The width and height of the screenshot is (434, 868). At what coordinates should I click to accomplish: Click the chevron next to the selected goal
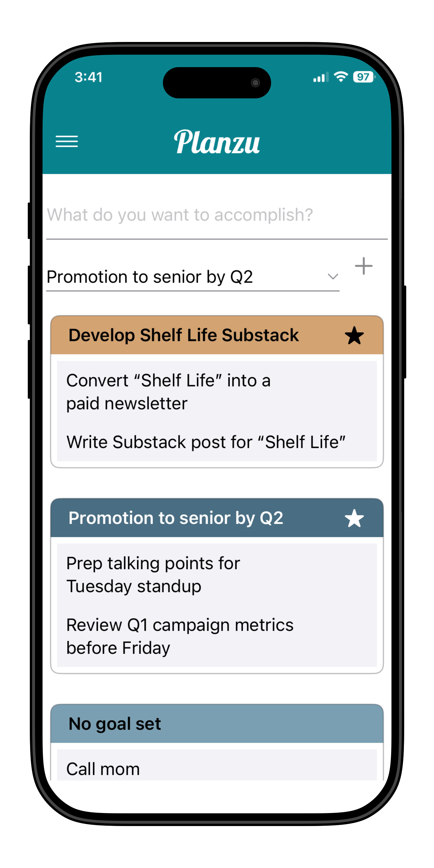pos(333,276)
